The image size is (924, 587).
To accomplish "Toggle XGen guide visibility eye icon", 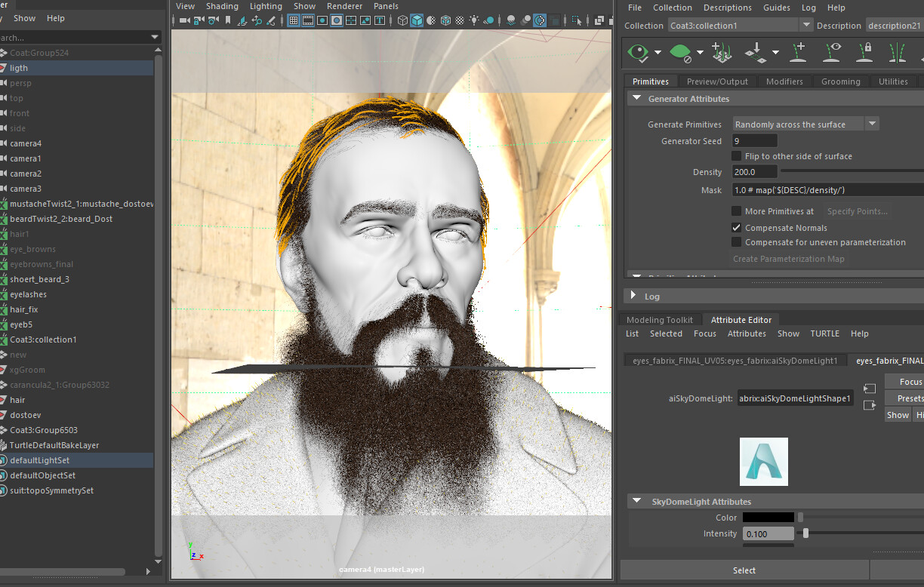I will (832, 52).
